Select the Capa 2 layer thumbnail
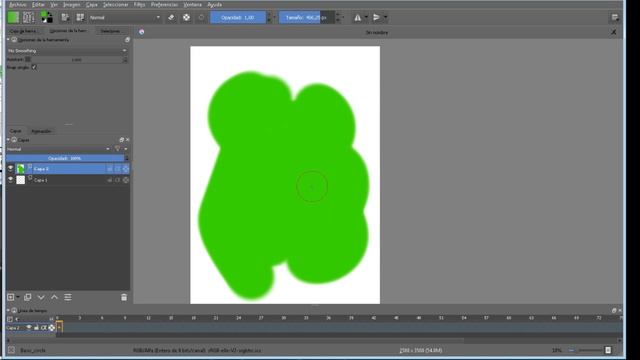Image resolution: width=640 pixels, height=360 pixels. point(20,169)
